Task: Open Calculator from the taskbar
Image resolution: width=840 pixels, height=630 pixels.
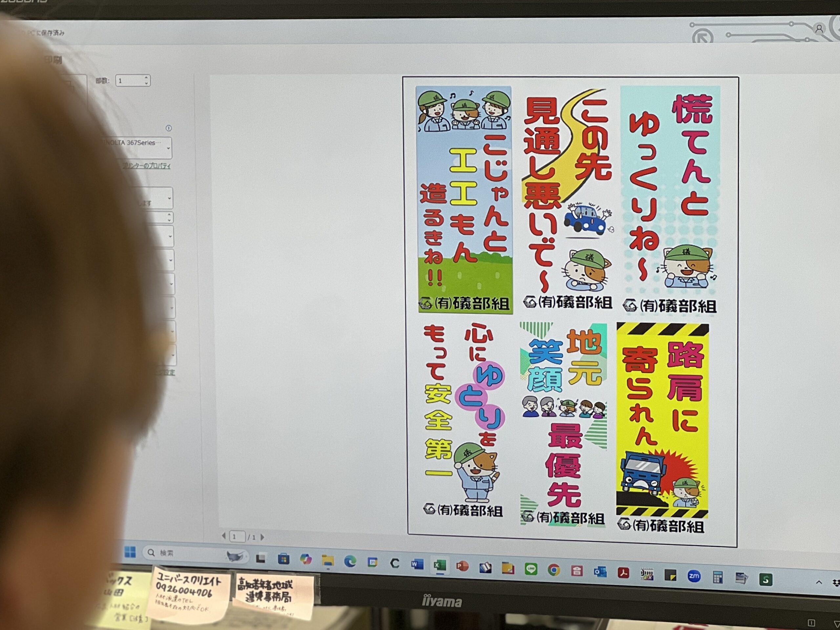Action: coord(717,577)
